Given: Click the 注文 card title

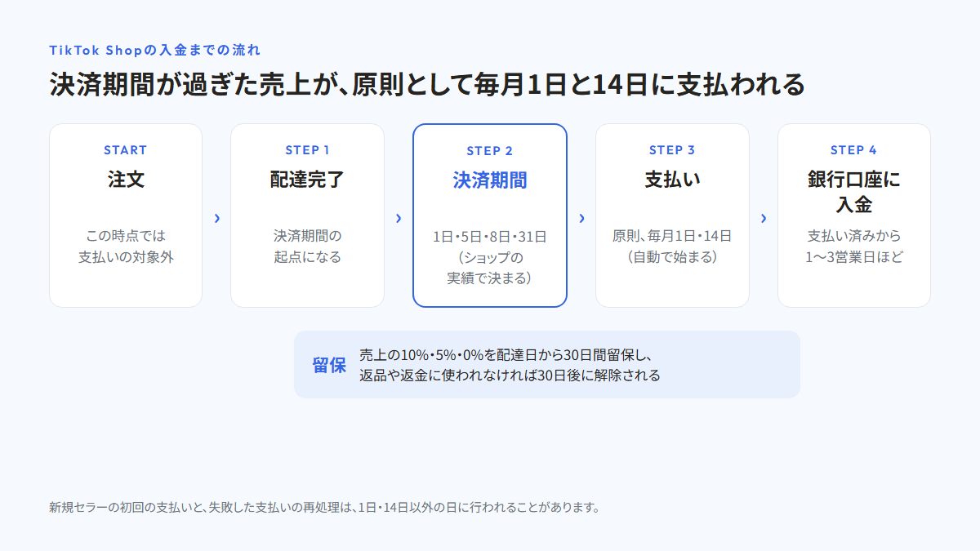Looking at the screenshot, I should coord(126,180).
